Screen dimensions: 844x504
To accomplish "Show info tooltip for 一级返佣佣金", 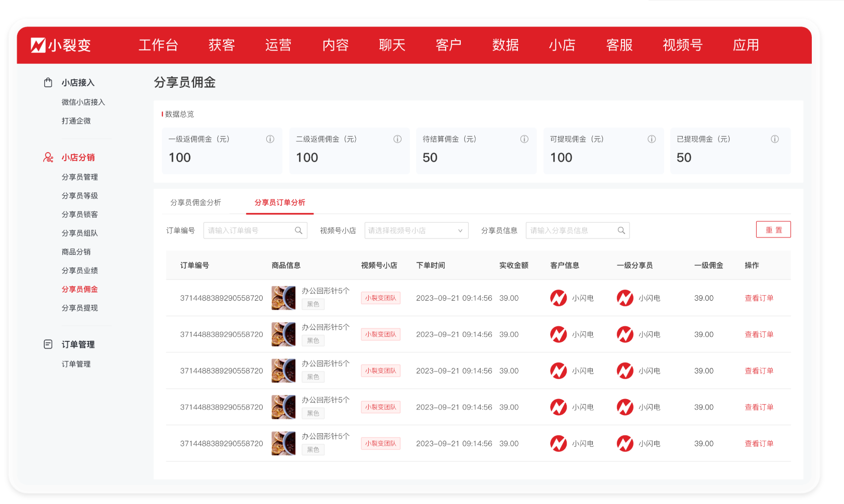I will tap(270, 139).
